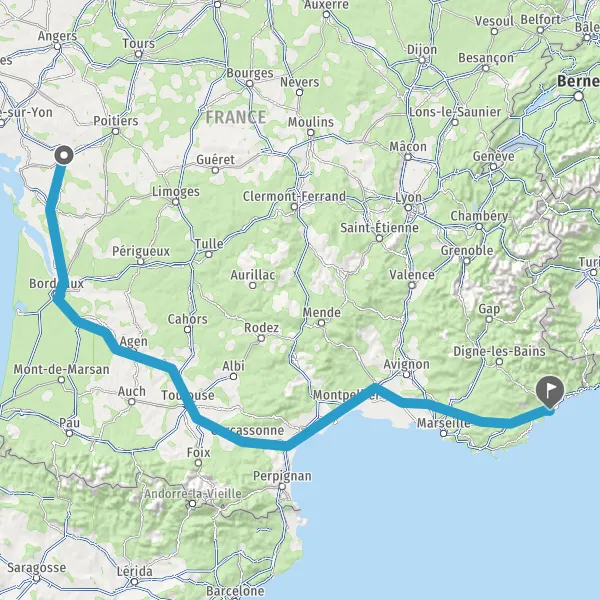This screenshot has height=600, width=600.
Task: Click the Poitiers city marker
Action: (x=116, y=131)
